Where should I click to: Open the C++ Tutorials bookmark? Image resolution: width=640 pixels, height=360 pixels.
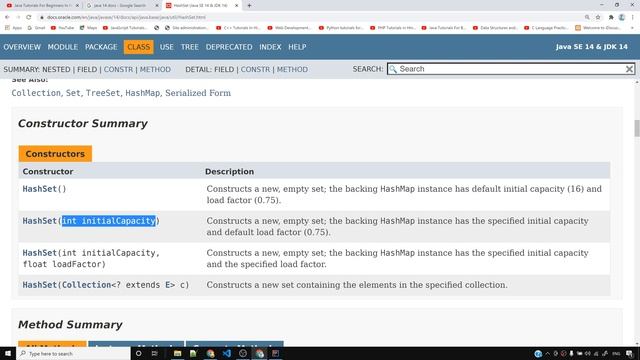(238, 28)
